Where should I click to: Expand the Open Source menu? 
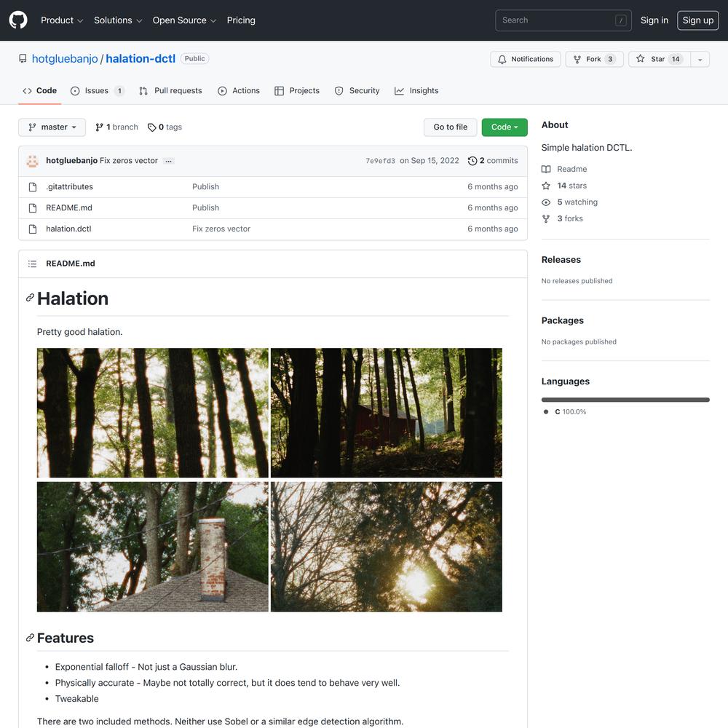point(184,20)
